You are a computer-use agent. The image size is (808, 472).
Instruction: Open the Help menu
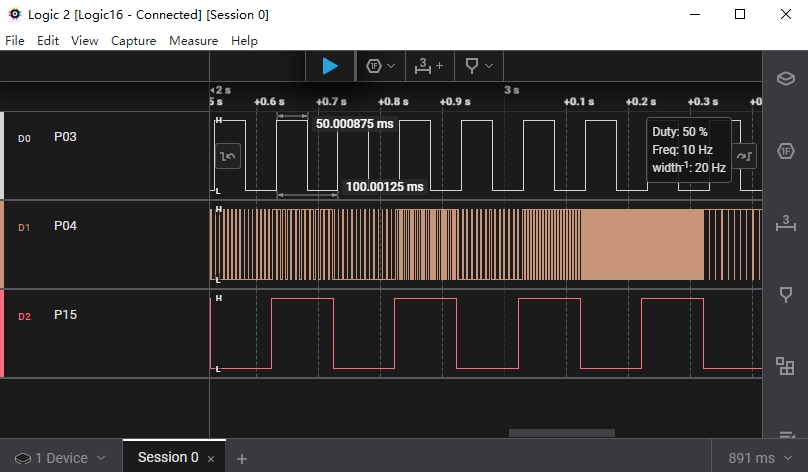[x=244, y=41]
